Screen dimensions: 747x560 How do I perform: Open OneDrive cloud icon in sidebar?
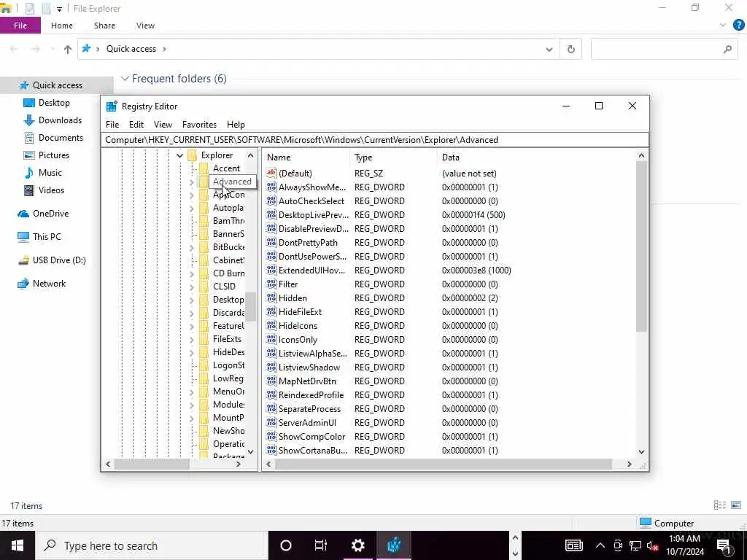click(x=23, y=214)
